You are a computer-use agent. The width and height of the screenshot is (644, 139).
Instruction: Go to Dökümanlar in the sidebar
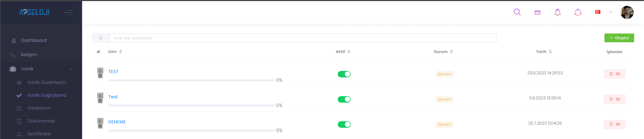point(41,121)
